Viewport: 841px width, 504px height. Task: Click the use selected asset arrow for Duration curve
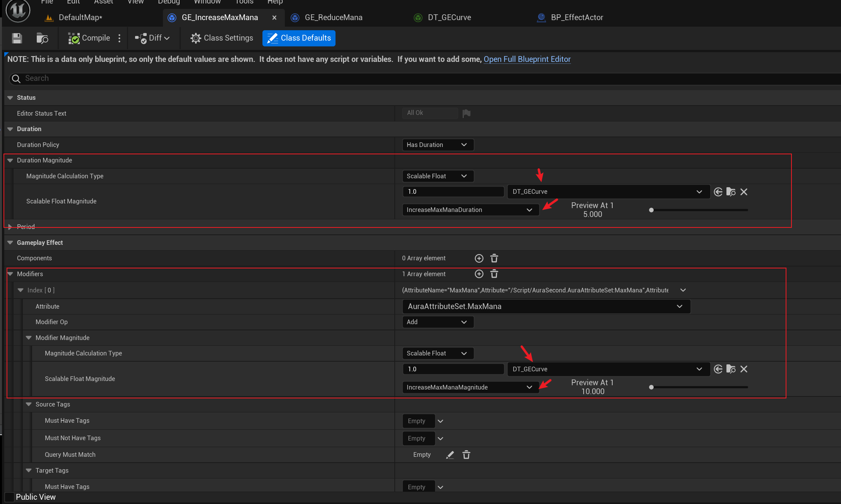pos(718,192)
